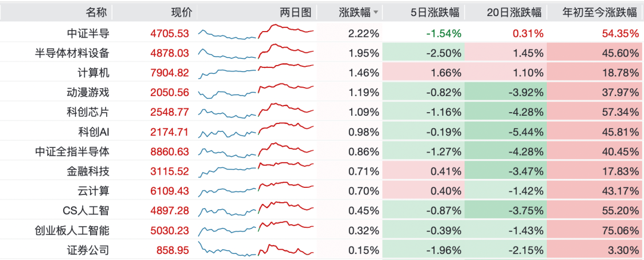Select 证券公司 20-day change cell -2.15%
This screenshot has width=644, height=260.
(x=526, y=250)
